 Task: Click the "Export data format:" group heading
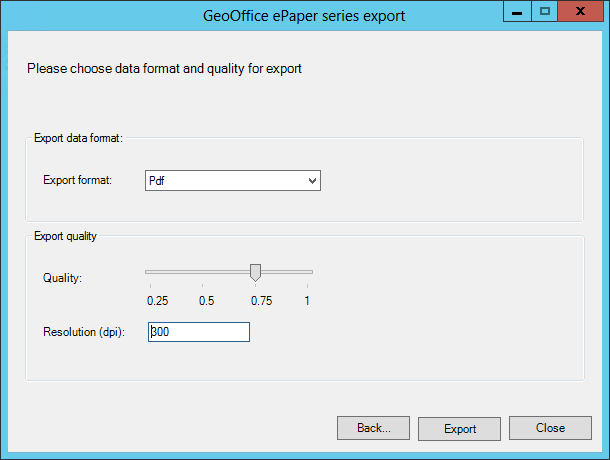78,138
